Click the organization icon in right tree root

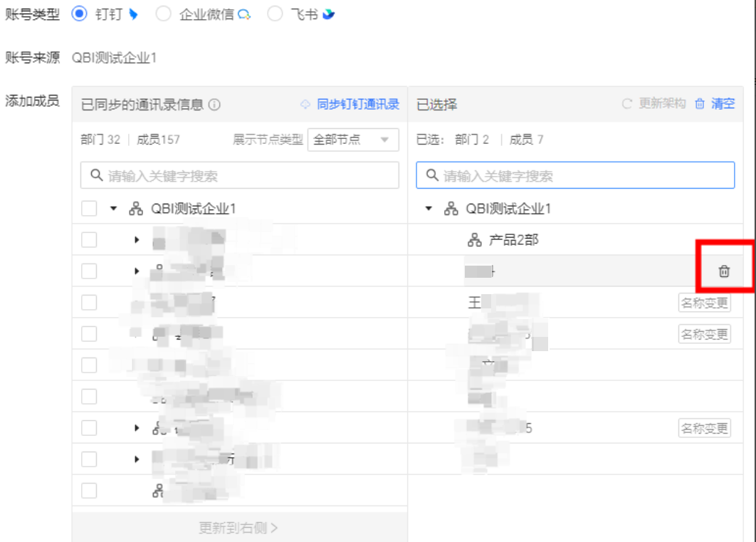pos(451,209)
